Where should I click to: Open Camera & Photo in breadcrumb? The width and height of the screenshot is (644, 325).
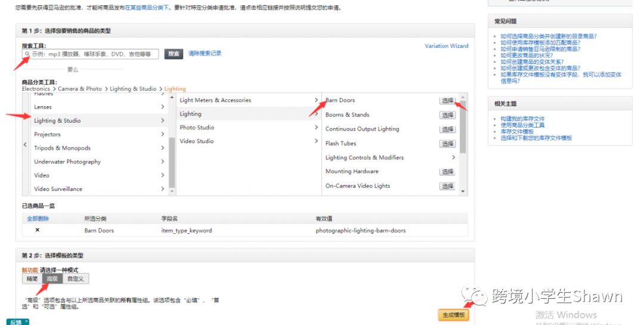[80, 89]
